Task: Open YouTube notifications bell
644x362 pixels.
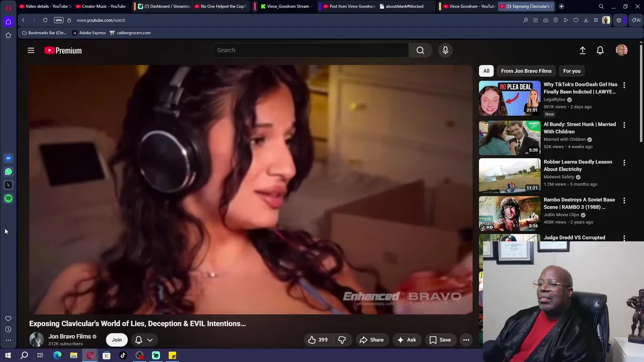Action: [600, 50]
